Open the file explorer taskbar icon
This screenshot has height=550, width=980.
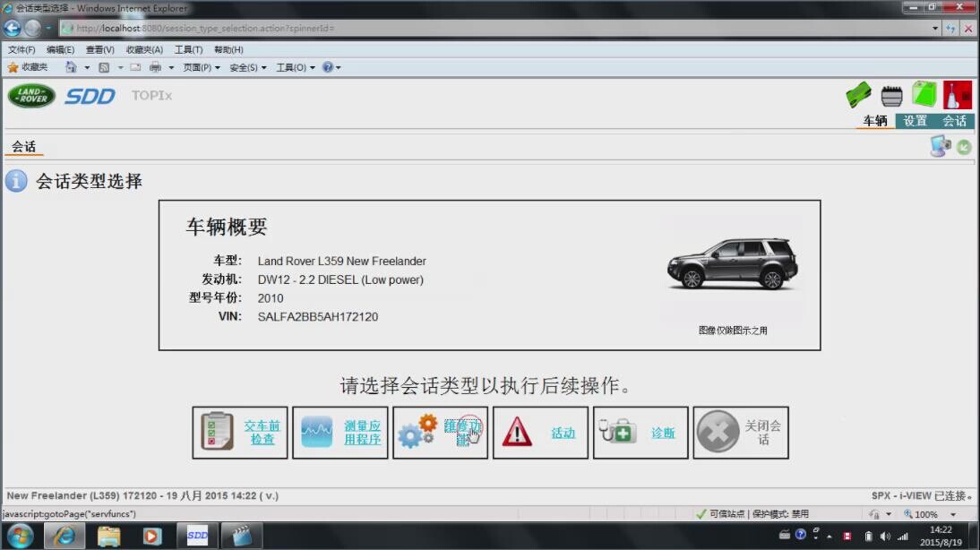[108, 537]
